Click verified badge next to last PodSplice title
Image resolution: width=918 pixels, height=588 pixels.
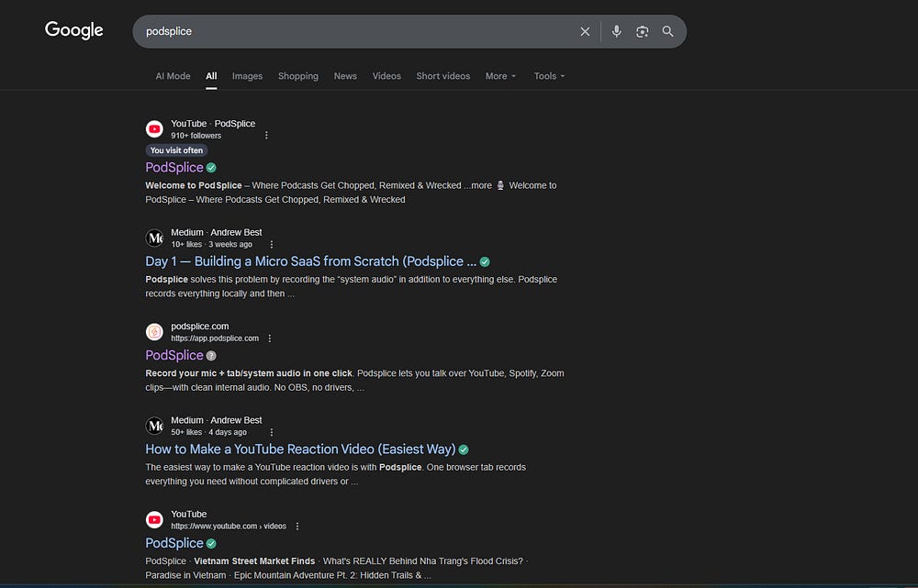pos(211,544)
